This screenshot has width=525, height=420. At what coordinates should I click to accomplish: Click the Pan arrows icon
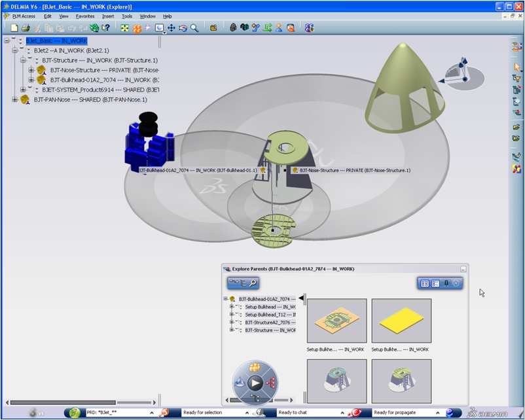tap(172, 28)
